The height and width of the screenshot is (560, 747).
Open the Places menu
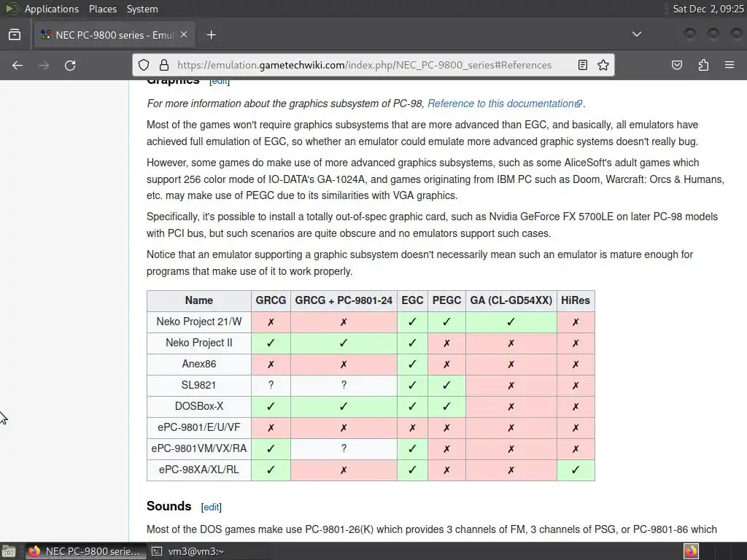tap(102, 9)
